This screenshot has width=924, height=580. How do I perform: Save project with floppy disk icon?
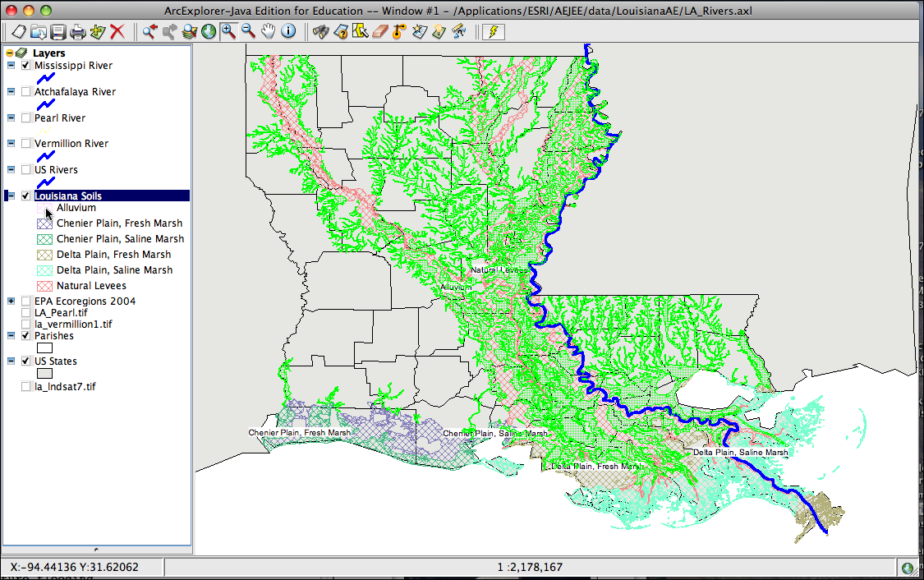coord(57,32)
